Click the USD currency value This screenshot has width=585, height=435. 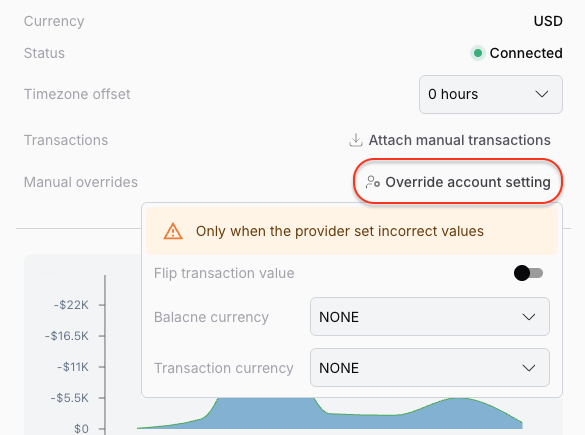pyautogui.click(x=548, y=21)
